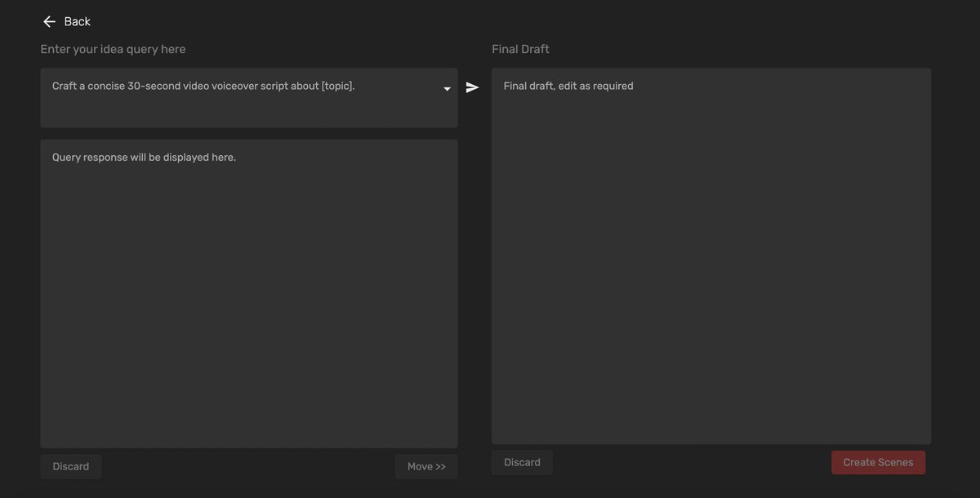The image size is (980, 498).
Task: Click inside the Final Draft editor
Action: (x=711, y=256)
